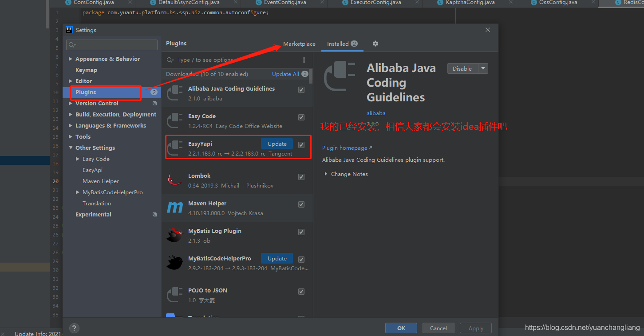Collapse the Other Settings node

click(71, 148)
